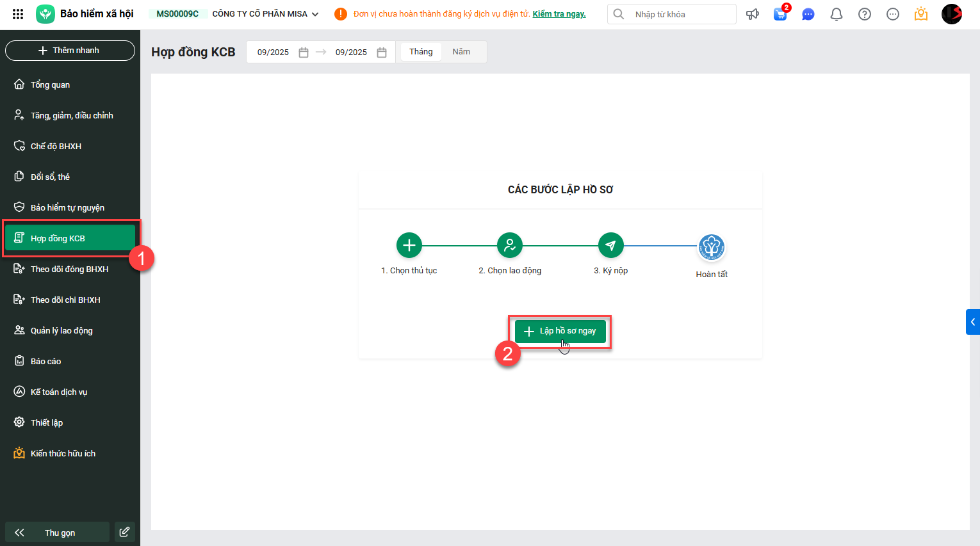Viewport: 980px width, 546px height.
Task: Collapse sidebar with double-chevron icon
Action: coord(19,533)
